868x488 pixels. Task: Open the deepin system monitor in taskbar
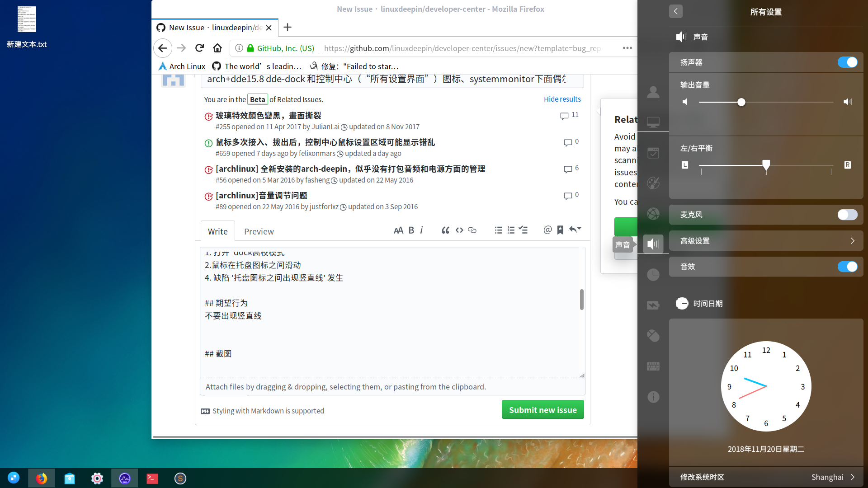[124, 478]
